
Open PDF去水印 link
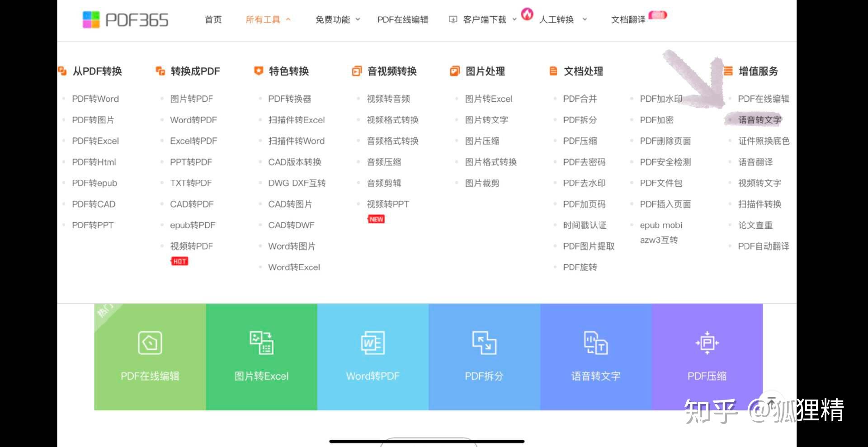click(584, 183)
